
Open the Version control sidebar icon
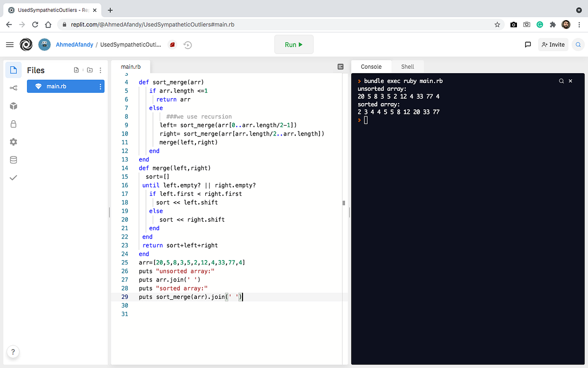click(x=13, y=87)
